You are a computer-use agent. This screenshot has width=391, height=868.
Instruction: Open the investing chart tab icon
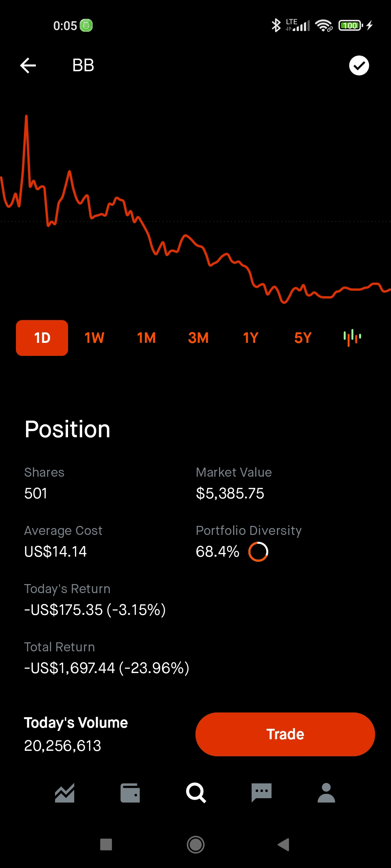pyautogui.click(x=65, y=793)
